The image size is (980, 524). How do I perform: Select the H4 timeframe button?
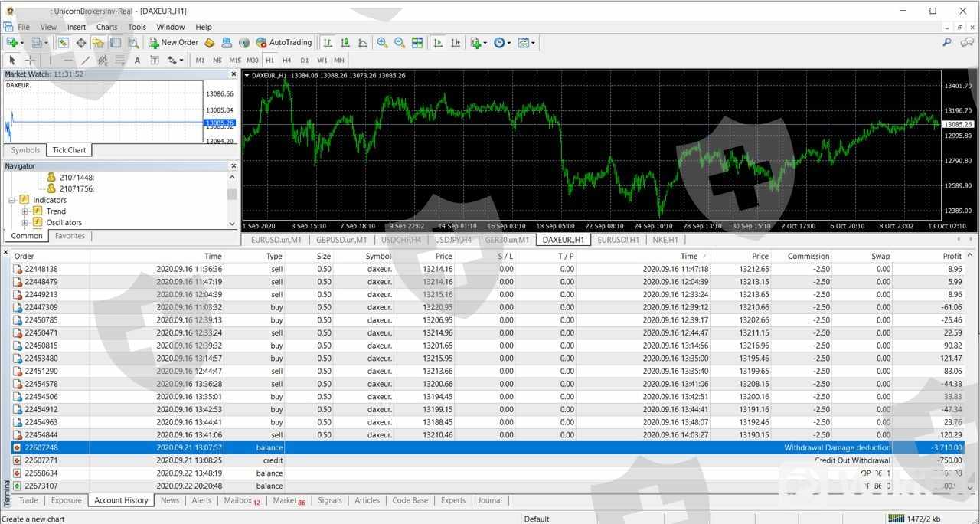286,60
